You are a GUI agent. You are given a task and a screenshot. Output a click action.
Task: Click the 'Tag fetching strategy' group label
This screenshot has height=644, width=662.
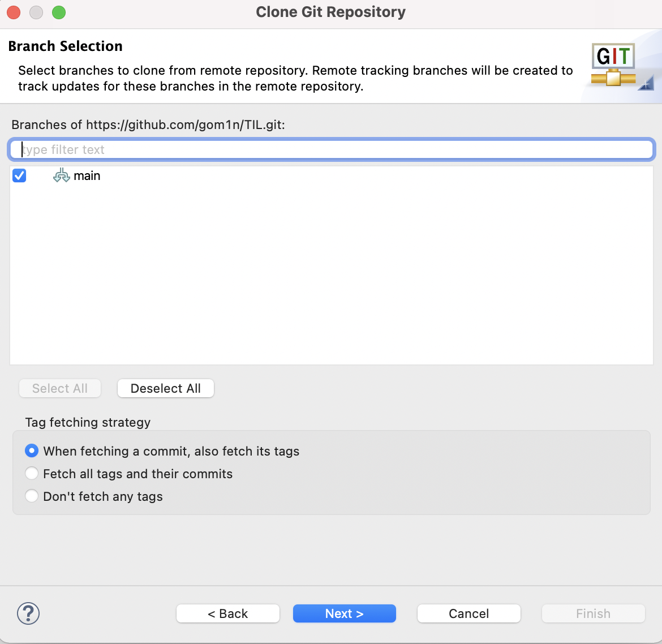pos(88,422)
